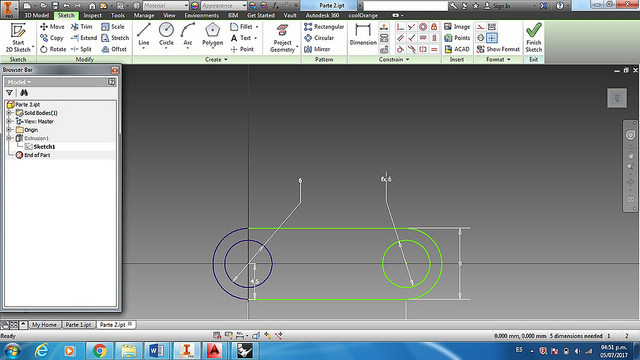Select the Arc tool
Screen dimensions: 640x360
pos(187,35)
